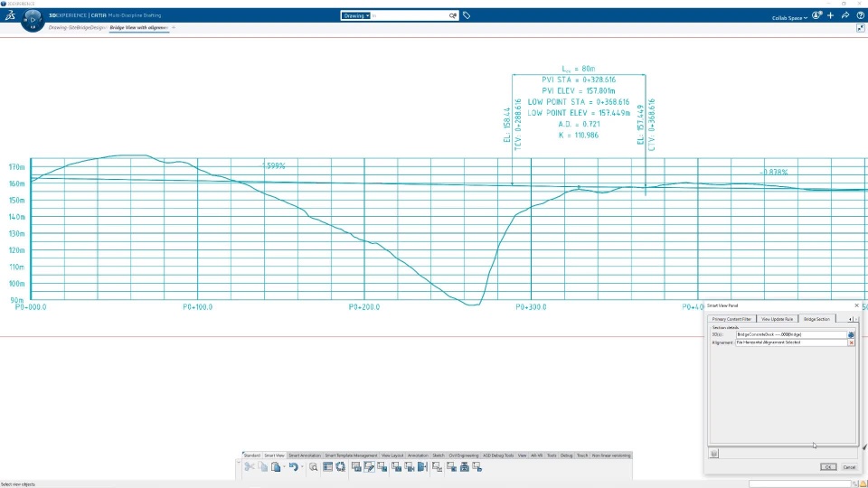
Task: Open the Drawing search scope dropdown
Action: pos(355,15)
